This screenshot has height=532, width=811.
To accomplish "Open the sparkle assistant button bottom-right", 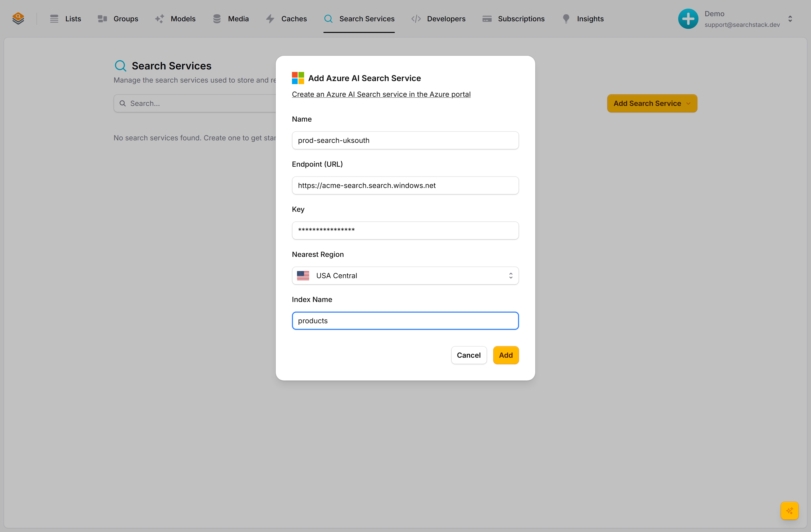I will point(789,510).
